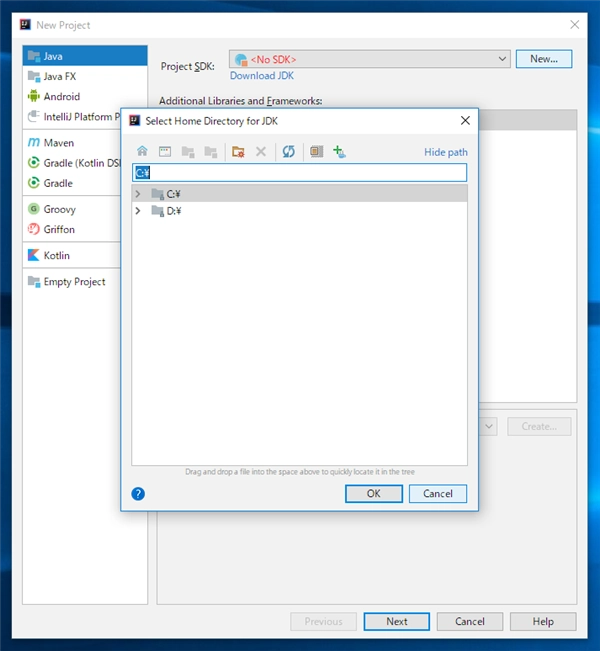Viewport: 600px width, 651px height.
Task: Click the Delete (X) toolbar icon
Action: 261,151
